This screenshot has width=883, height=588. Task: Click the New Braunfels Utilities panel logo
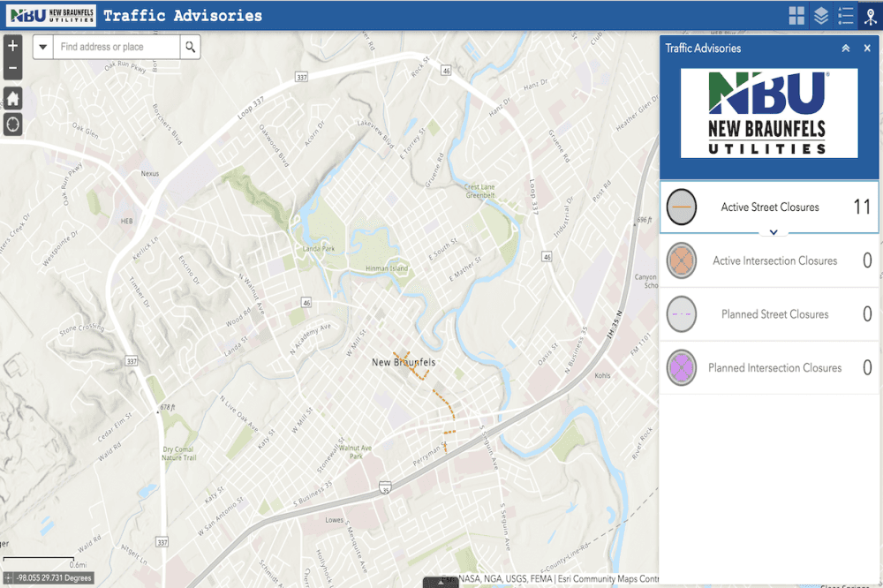tap(769, 113)
